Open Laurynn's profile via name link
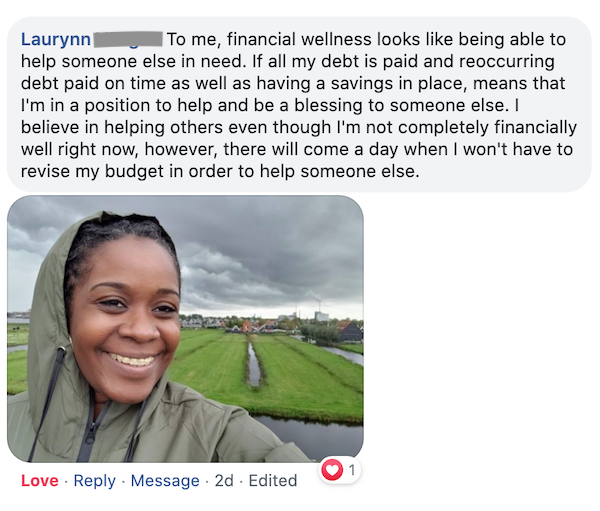Screen dimensions: 600x511 [55, 39]
